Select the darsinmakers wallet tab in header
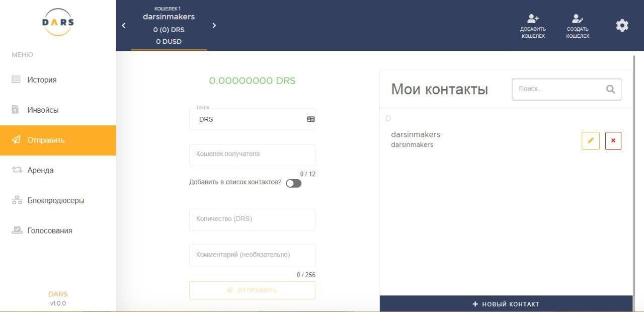This screenshot has width=644, height=312. [169, 26]
